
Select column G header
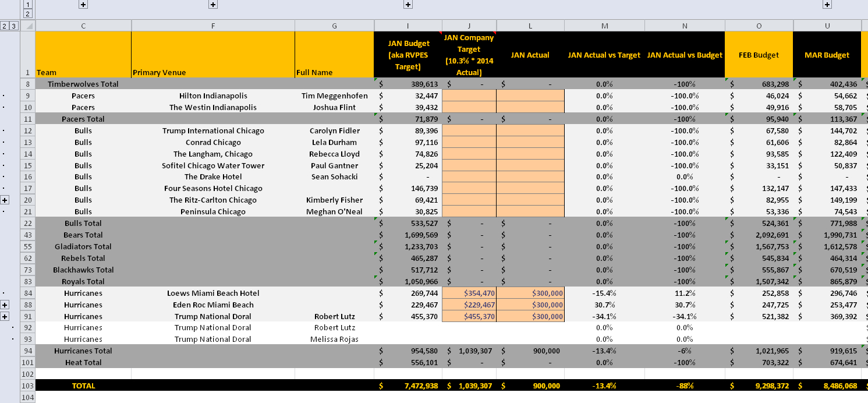click(x=334, y=26)
